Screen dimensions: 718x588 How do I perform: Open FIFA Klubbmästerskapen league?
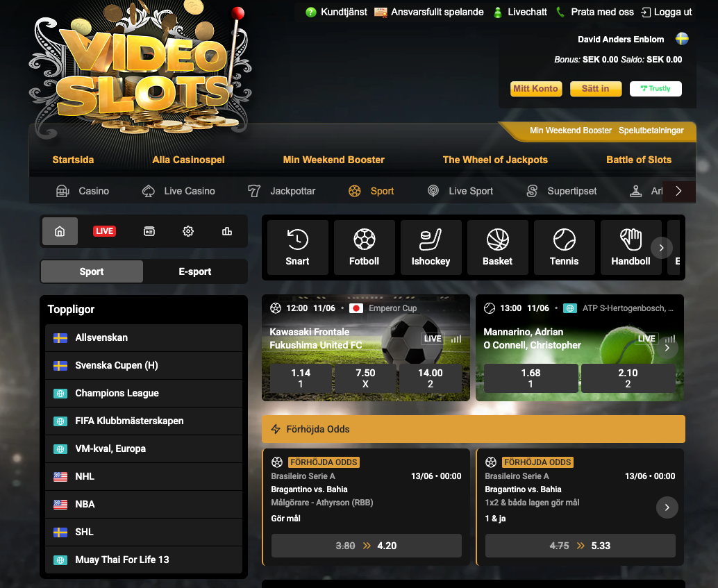pyautogui.click(x=144, y=421)
